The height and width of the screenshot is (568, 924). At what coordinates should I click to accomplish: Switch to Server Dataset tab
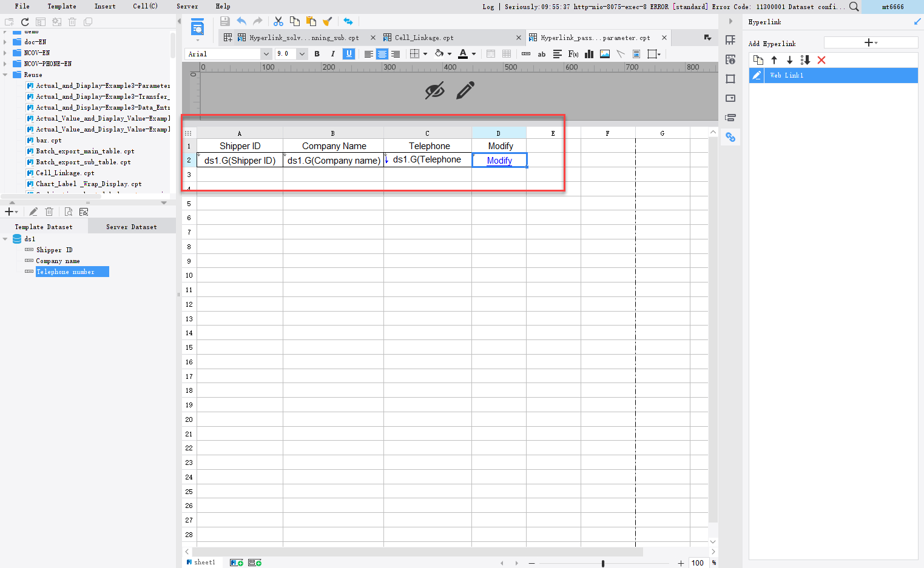pos(132,227)
